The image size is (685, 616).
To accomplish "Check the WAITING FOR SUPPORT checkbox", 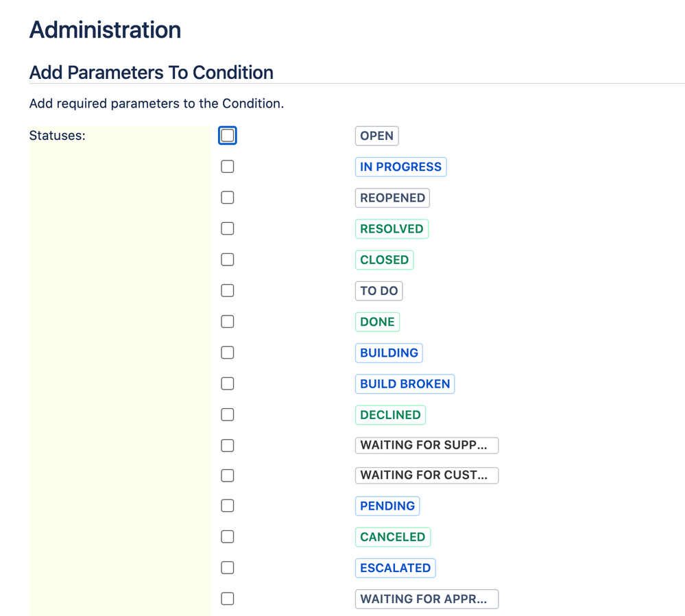I will [227, 445].
